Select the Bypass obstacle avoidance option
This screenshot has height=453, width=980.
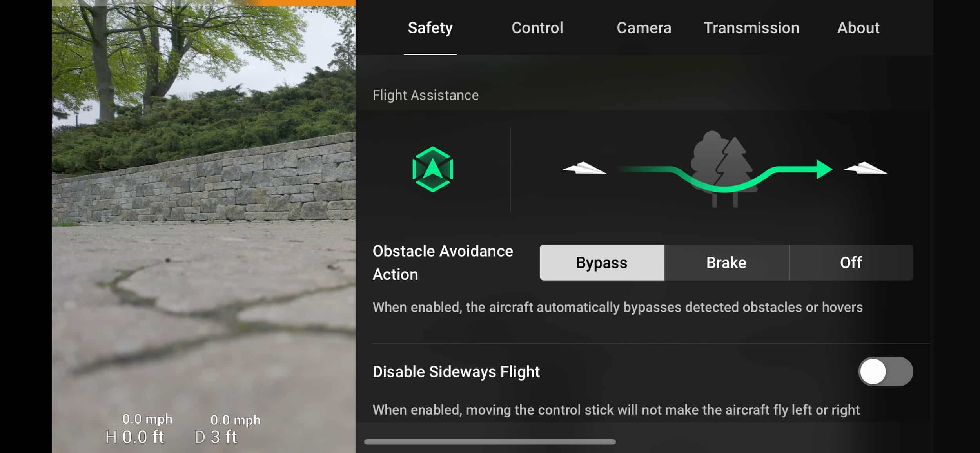click(601, 263)
